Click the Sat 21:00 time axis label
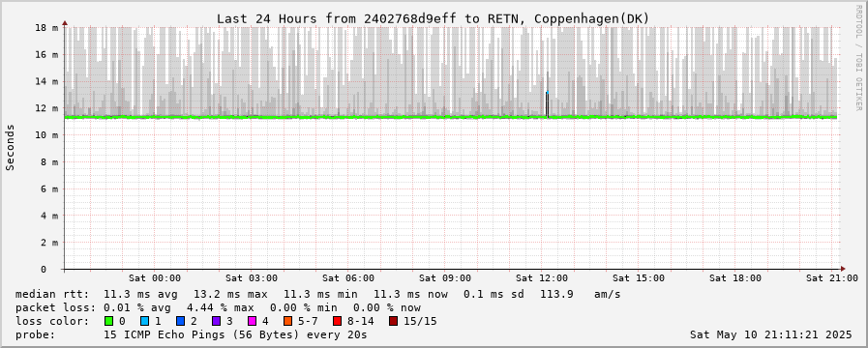This screenshot has width=868, height=348. [x=832, y=278]
